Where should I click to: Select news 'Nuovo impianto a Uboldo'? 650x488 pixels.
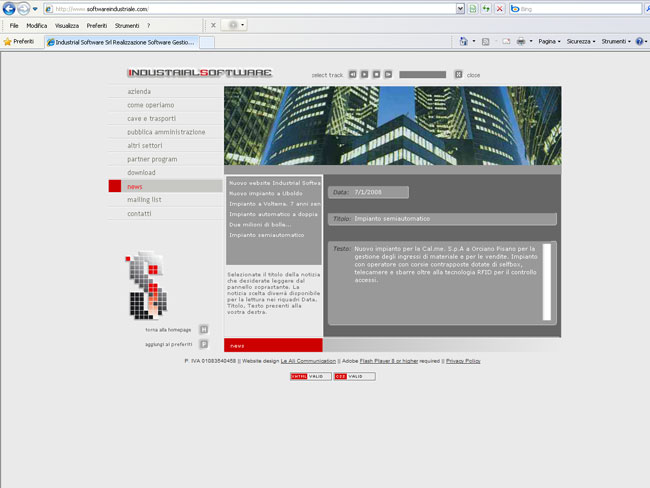click(266, 193)
